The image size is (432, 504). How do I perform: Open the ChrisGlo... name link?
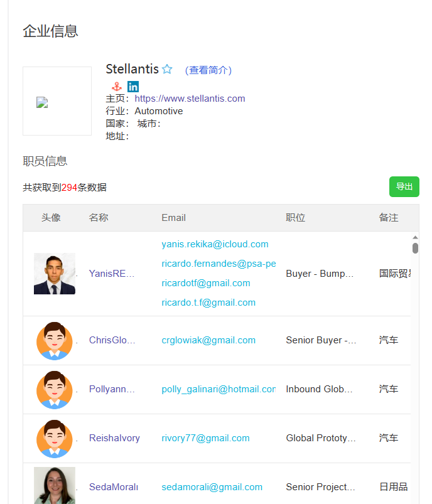(112, 340)
